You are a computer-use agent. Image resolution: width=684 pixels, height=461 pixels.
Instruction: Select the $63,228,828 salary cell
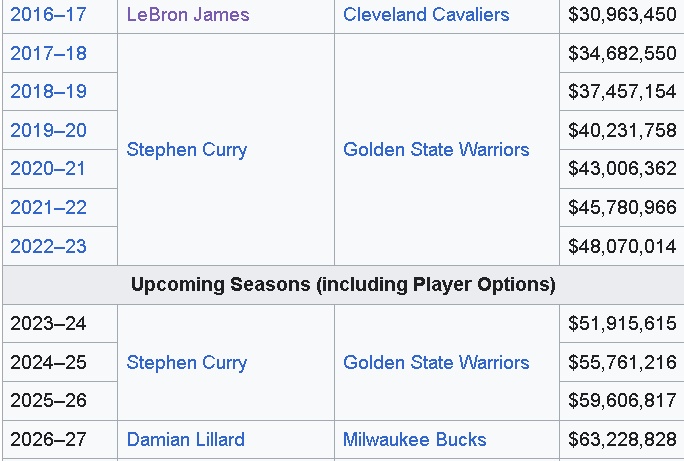(x=622, y=440)
